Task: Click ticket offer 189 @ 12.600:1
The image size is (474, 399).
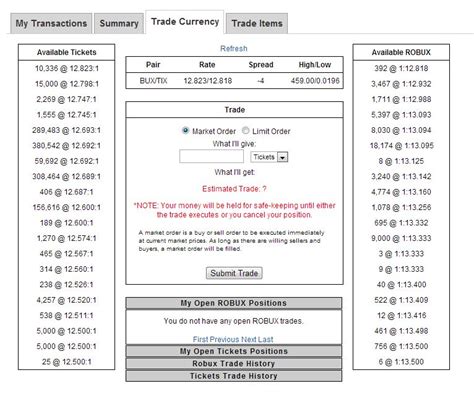Action: coord(66,223)
